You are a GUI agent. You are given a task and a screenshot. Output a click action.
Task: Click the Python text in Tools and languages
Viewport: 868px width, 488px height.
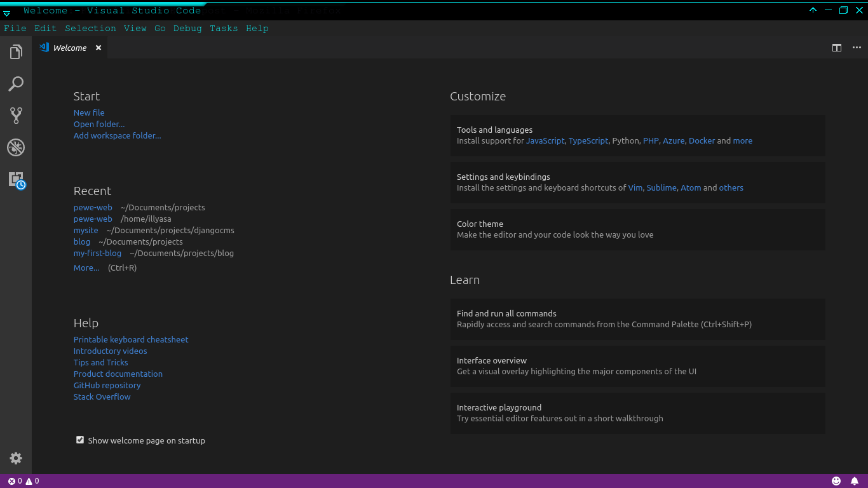tap(625, 140)
